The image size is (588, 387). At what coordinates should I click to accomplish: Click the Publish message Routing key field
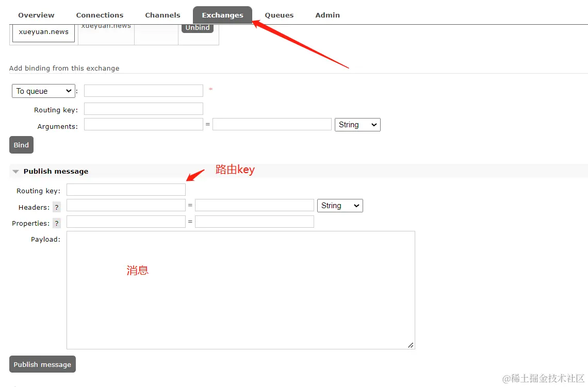point(126,190)
